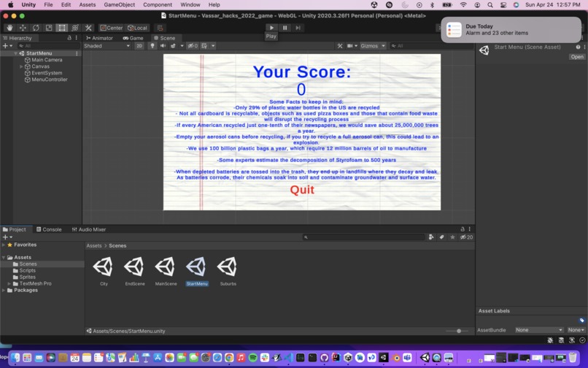Select the Scripts folder
This screenshot has width=588, height=368.
(28, 270)
